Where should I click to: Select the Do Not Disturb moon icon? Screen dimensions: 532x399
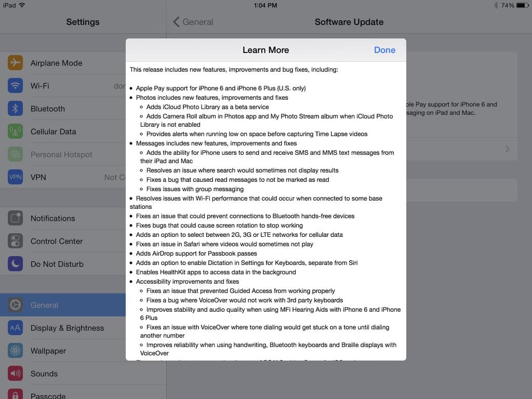15,264
